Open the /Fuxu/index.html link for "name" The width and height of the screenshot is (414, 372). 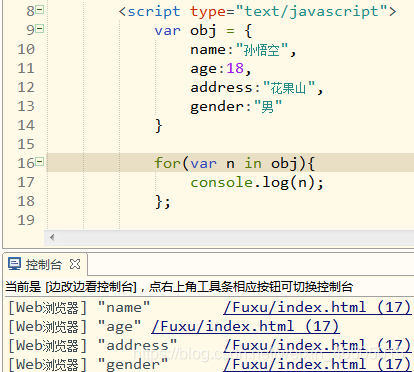tap(317, 307)
